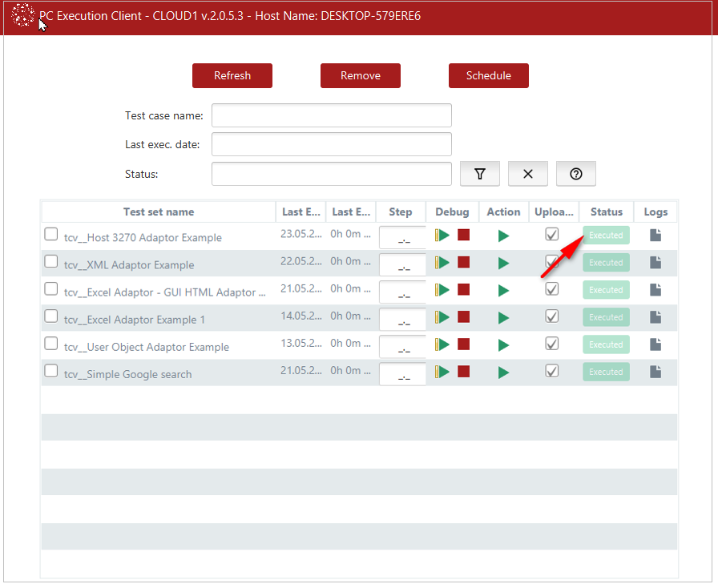The height and width of the screenshot is (588, 718).
Task: Tick the checkbox beside tcv__XML Adaptor Example
Action: coord(51,262)
